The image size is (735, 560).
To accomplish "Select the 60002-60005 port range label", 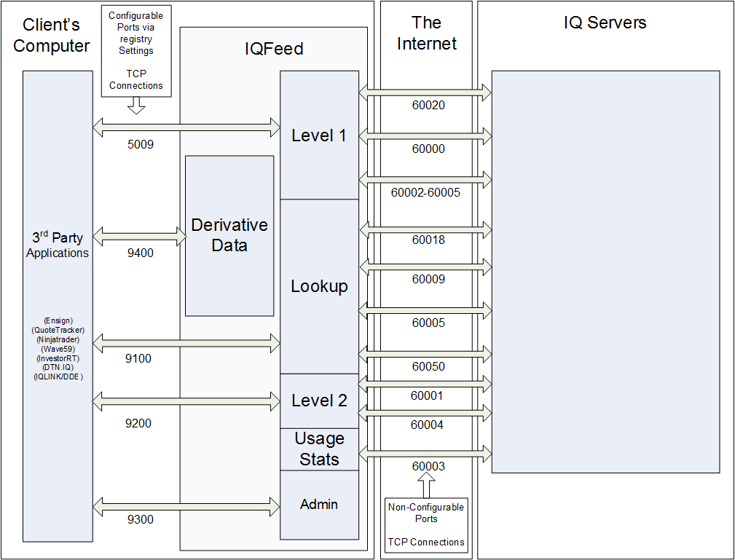I will (x=425, y=192).
